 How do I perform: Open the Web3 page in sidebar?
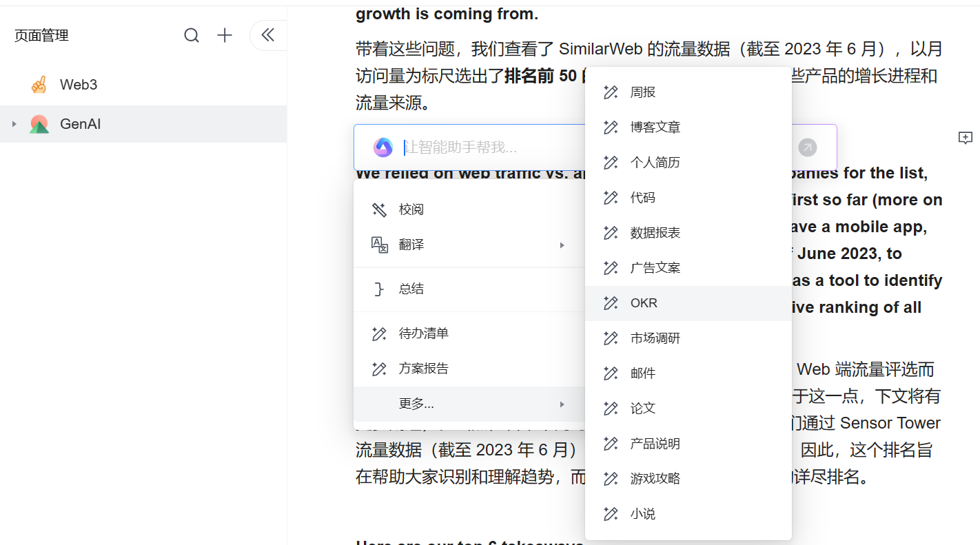[x=79, y=85]
